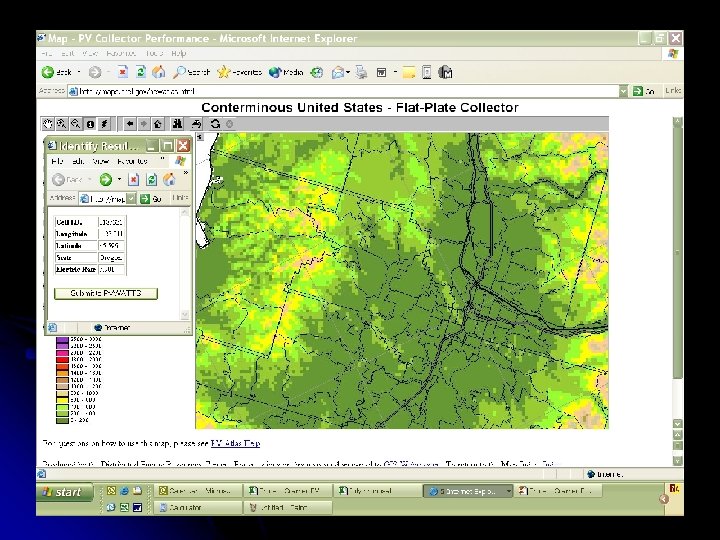The width and height of the screenshot is (720, 540).
Task: Open the Favorites pane from toolbar
Action: pyautogui.click(x=240, y=72)
